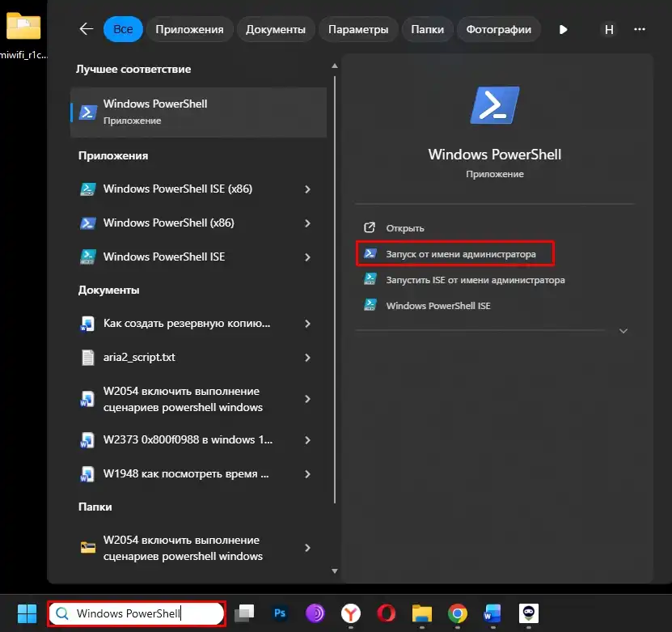Viewport: 672px width, 632px height.
Task: Open Tor Browser from the taskbar
Action: click(x=315, y=613)
